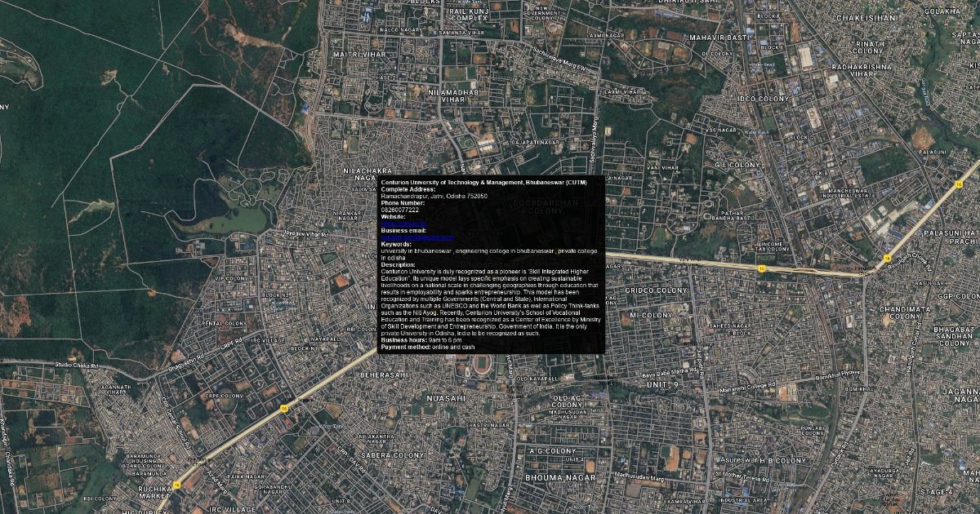Click the phone number 08260077222
The height and width of the screenshot is (514, 980).
[x=400, y=210]
